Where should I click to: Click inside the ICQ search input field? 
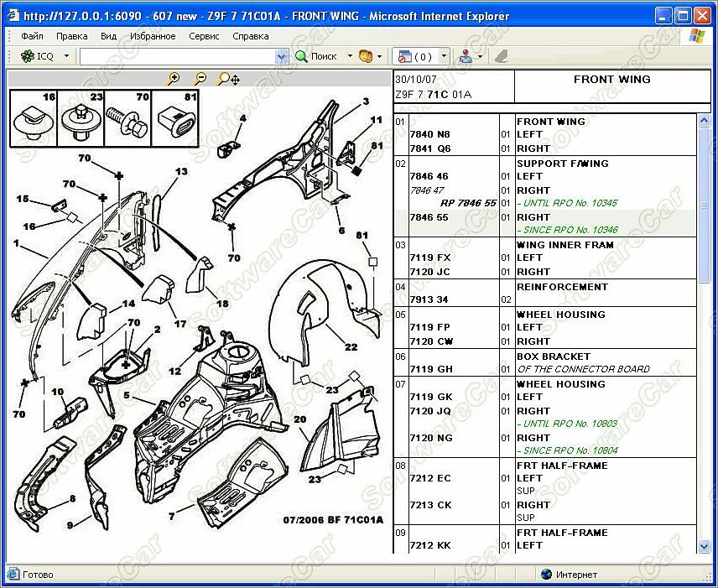tap(176, 56)
